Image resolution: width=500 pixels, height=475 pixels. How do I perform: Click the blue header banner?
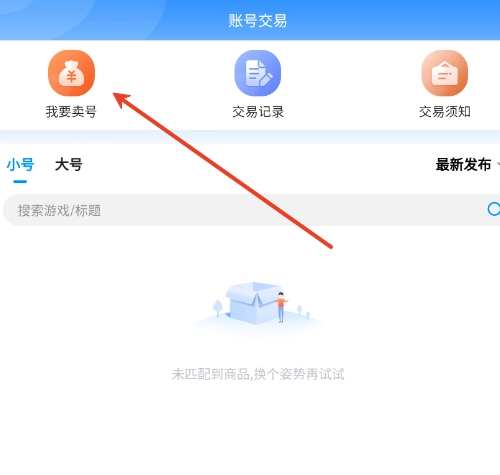coord(250,20)
